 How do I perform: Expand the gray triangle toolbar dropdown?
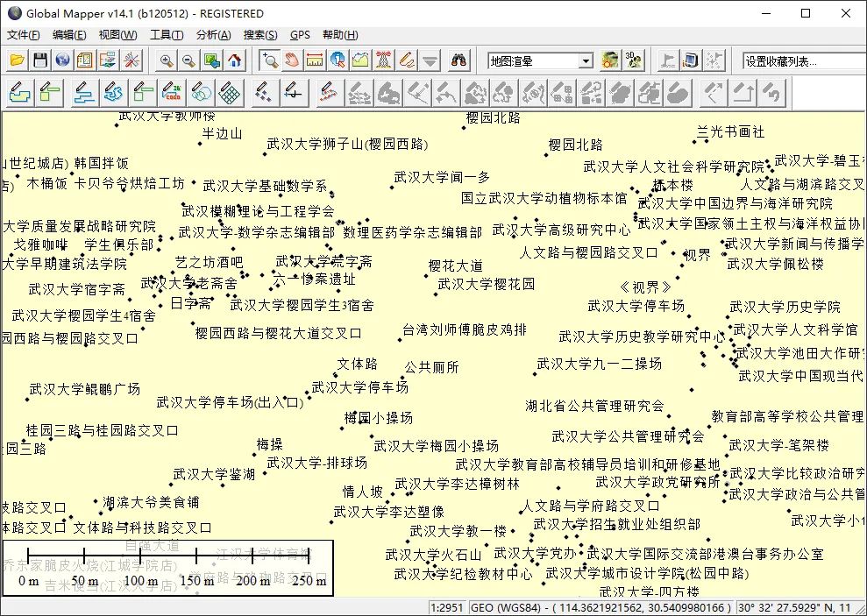(430, 60)
